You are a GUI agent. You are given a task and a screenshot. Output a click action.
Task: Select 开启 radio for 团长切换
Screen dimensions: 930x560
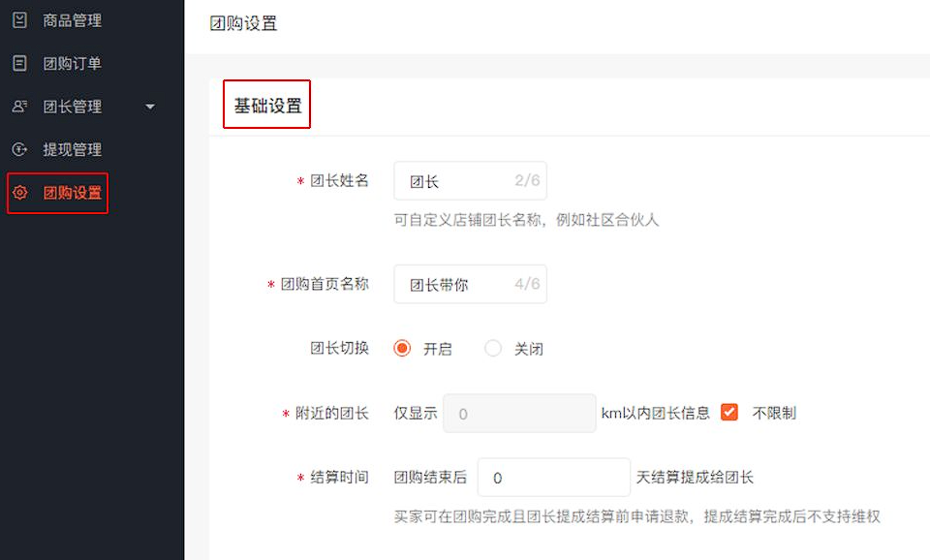pos(402,348)
